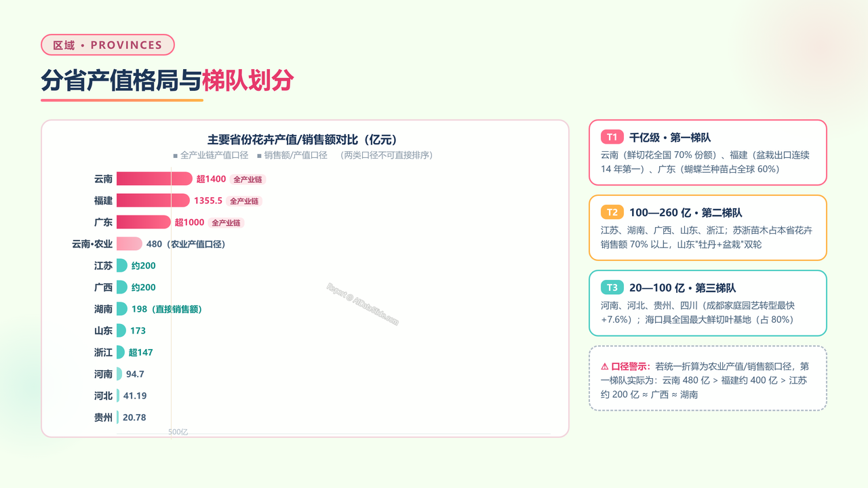Screen dimensions: 868x488
Task: Click the value label 173
Action: pyautogui.click(x=138, y=331)
